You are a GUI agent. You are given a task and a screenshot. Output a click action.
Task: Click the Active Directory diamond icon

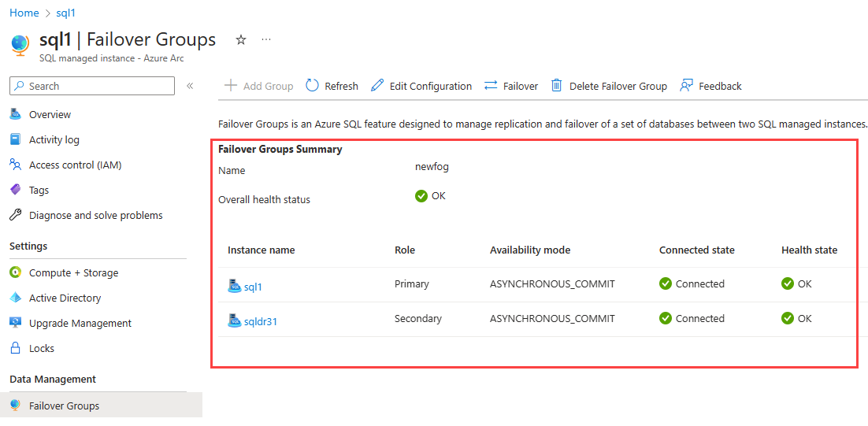pyautogui.click(x=16, y=298)
